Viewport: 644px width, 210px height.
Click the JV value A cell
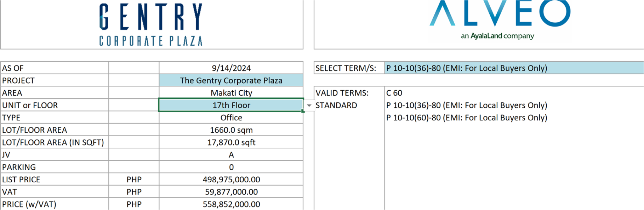pyautogui.click(x=231, y=155)
